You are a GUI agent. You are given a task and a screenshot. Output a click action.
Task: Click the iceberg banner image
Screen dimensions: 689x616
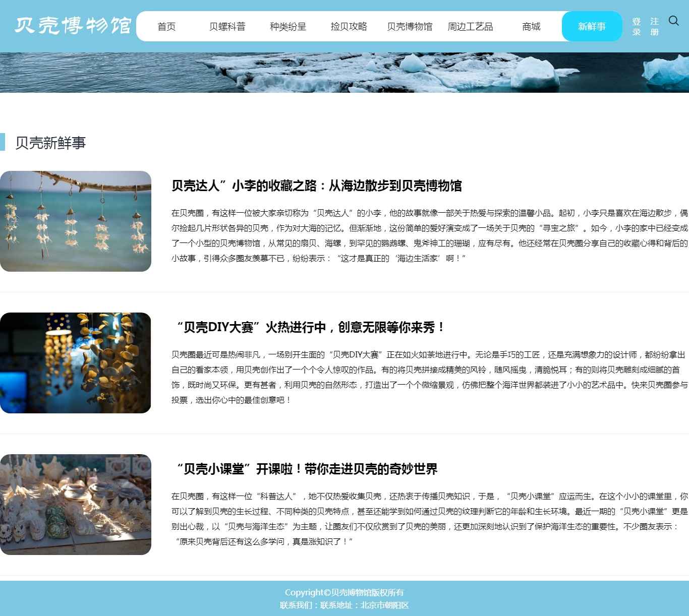[x=344, y=73]
